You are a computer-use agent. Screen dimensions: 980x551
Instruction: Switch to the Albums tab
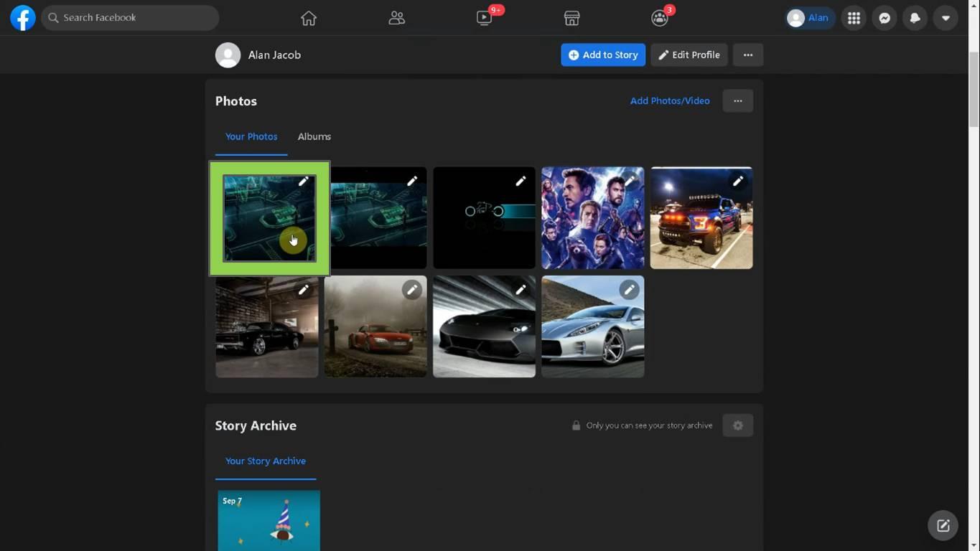pos(314,136)
